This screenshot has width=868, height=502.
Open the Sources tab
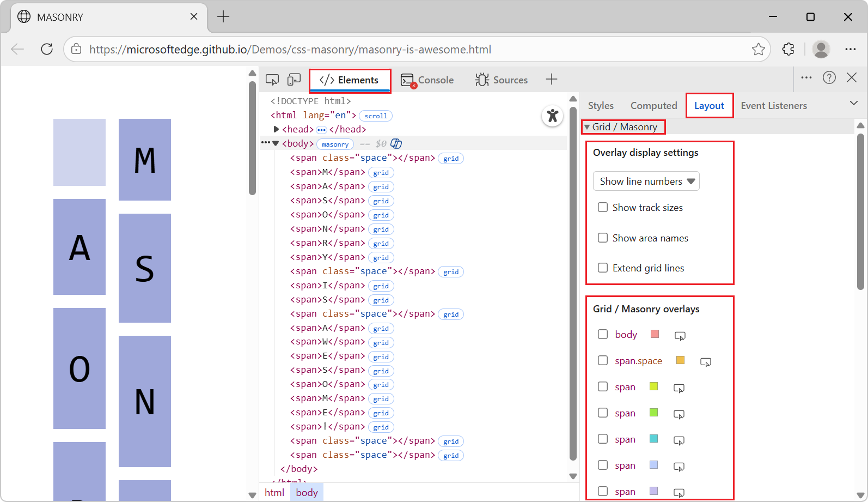coord(501,80)
